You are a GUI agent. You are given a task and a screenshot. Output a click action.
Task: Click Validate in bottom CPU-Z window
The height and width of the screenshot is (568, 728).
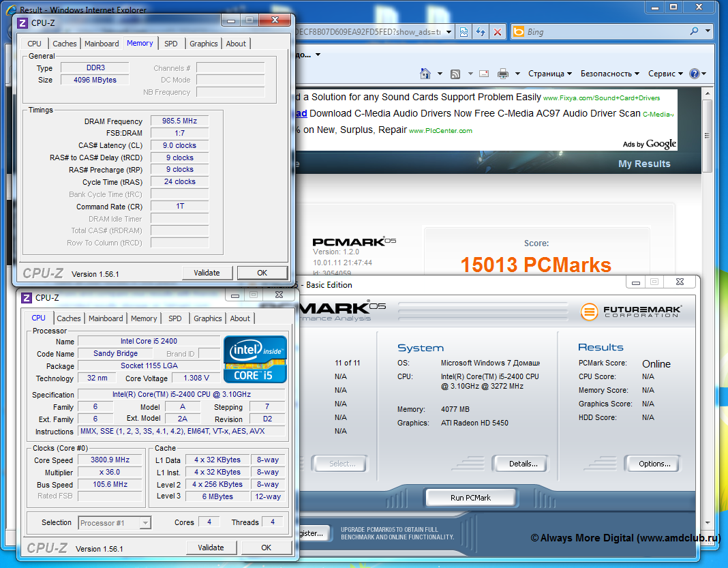211,548
